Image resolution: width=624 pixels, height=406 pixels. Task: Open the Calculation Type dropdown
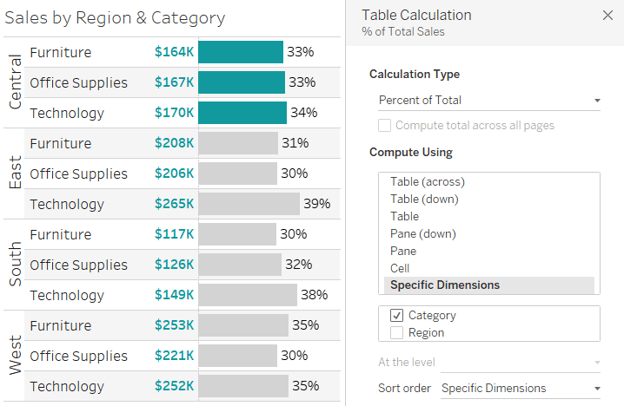point(489,100)
